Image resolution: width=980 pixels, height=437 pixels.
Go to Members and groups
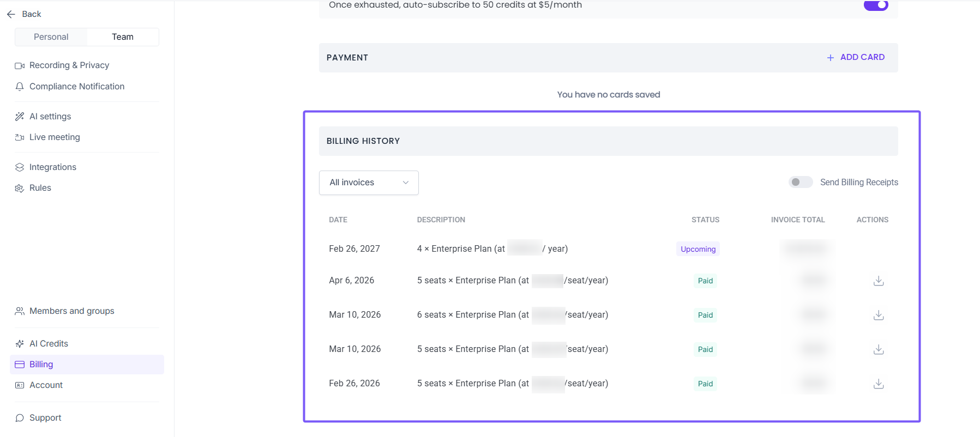[x=72, y=311]
